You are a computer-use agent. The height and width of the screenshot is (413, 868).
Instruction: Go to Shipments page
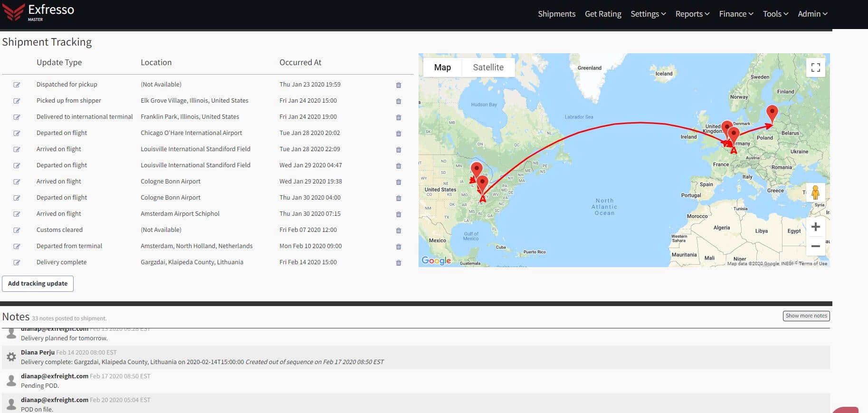tap(556, 14)
